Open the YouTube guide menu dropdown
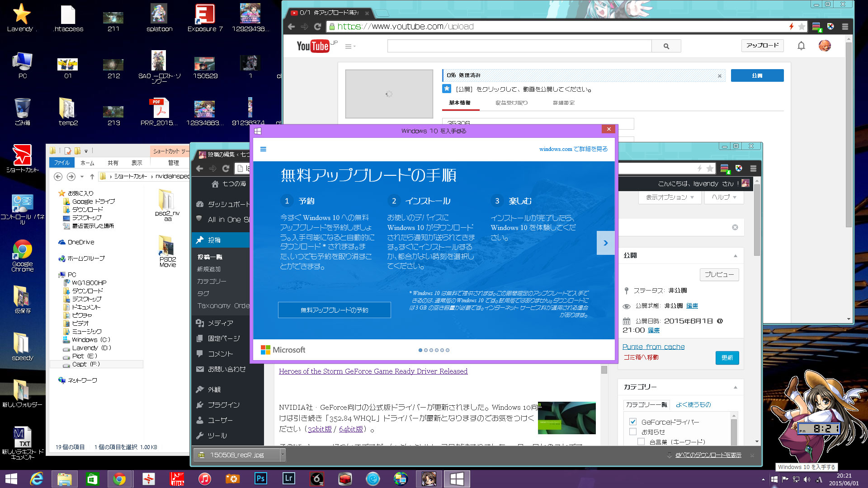This screenshot has width=868, height=488. (350, 46)
